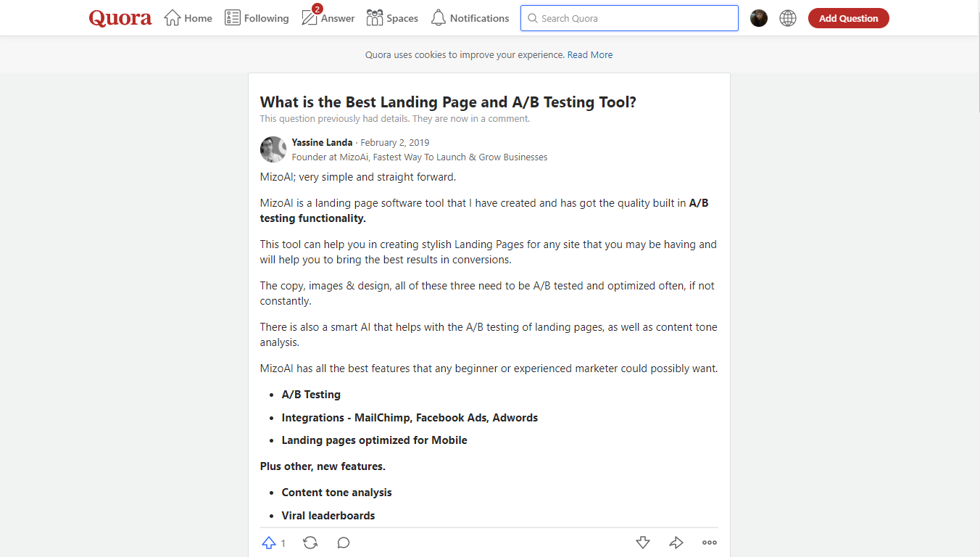
Task: Click the Search Quora input field
Action: (629, 18)
